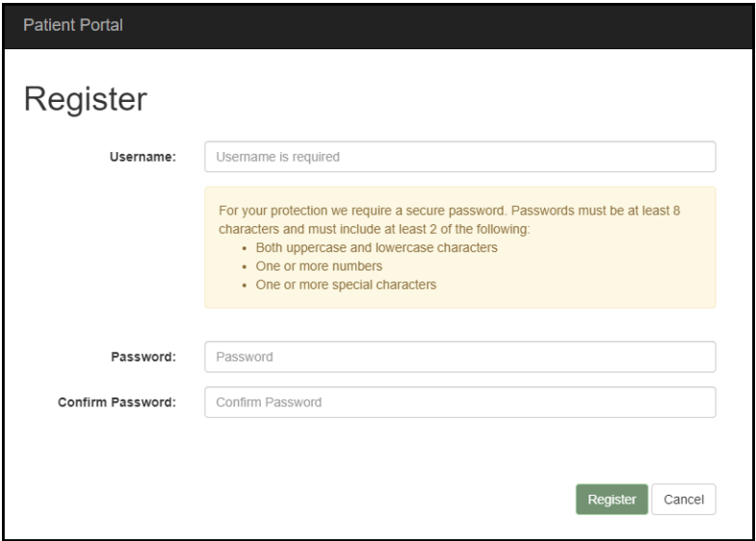Click the large Register page heading
Image resolution: width=756 pixels, height=541 pixels.
(x=85, y=98)
